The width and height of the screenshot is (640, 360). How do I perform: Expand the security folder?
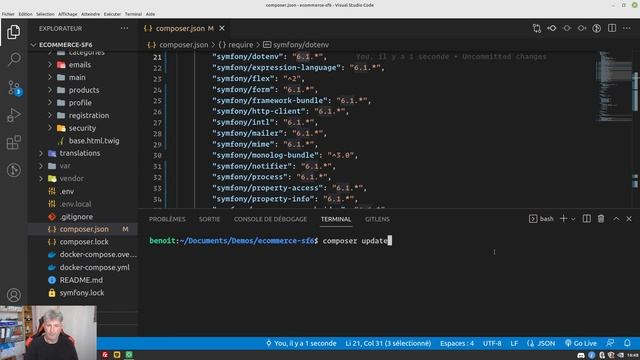[x=83, y=128]
